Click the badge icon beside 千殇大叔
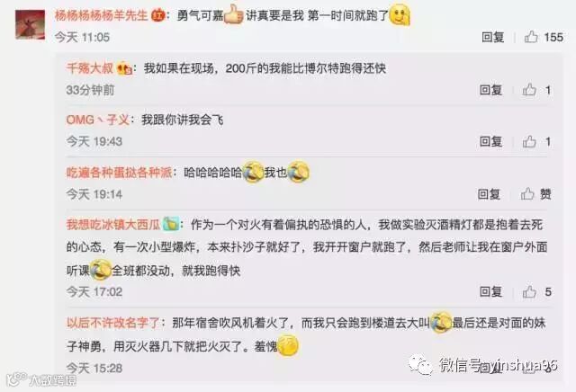 (124, 68)
